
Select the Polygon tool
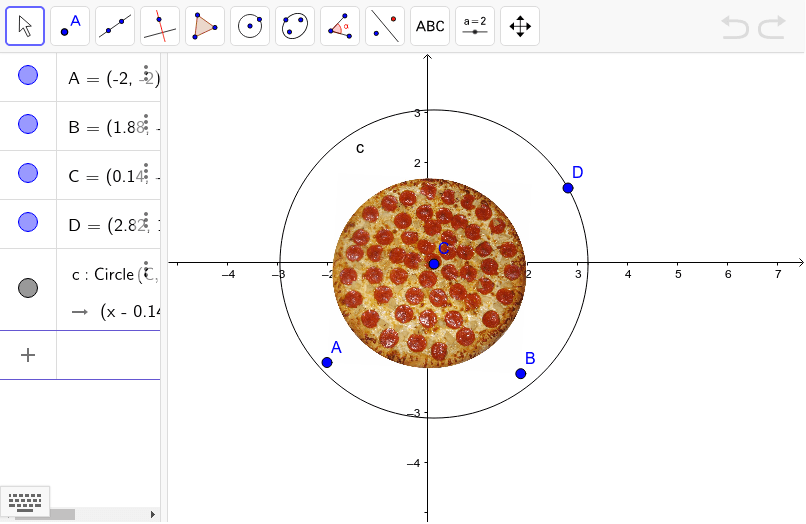(x=205, y=26)
